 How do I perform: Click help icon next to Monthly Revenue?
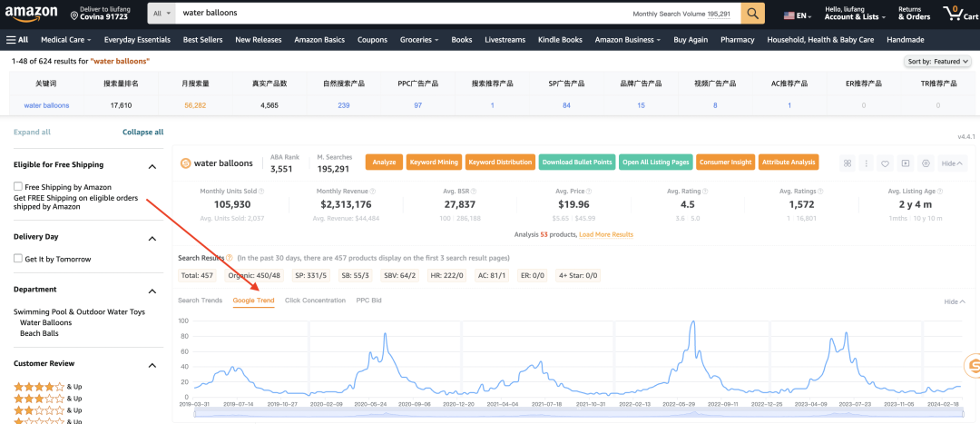click(374, 192)
